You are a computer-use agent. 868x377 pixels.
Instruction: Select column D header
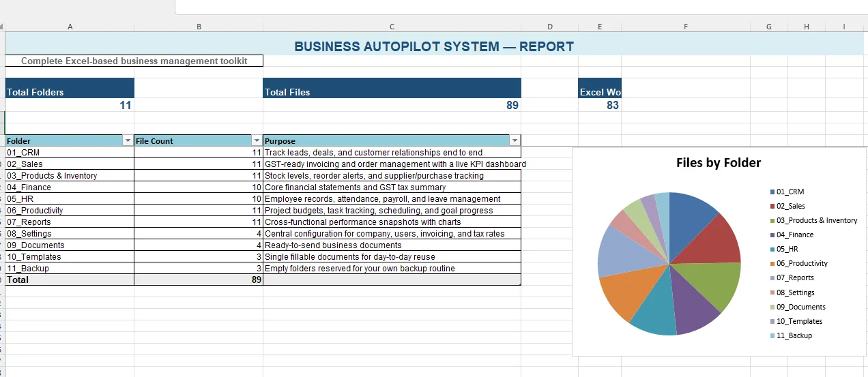(550, 27)
